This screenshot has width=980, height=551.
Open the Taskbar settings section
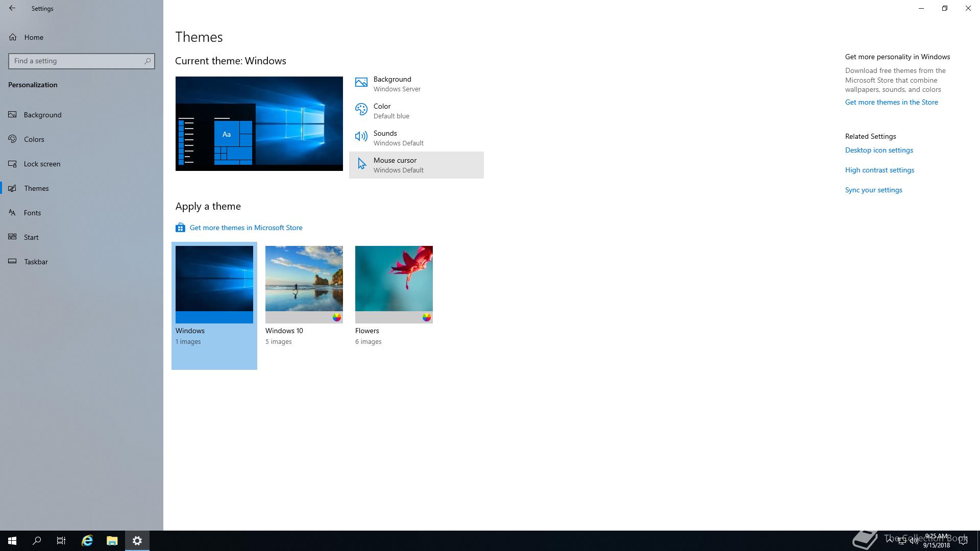(x=36, y=262)
